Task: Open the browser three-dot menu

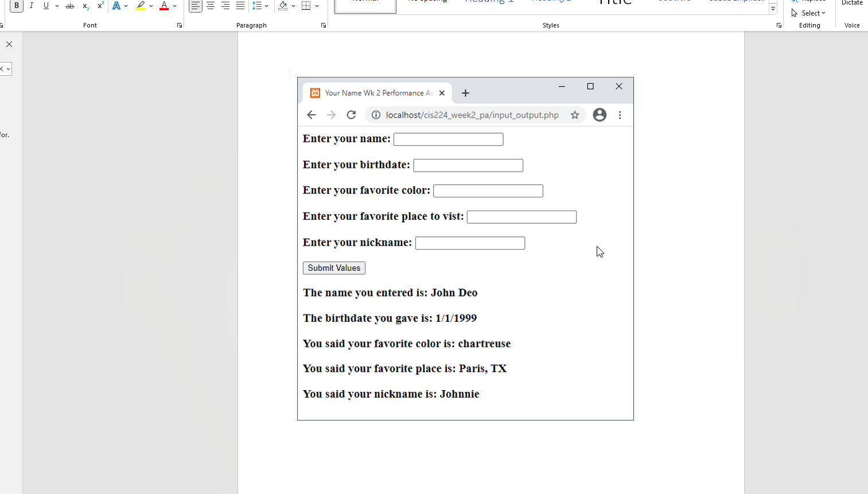Action: (x=620, y=115)
